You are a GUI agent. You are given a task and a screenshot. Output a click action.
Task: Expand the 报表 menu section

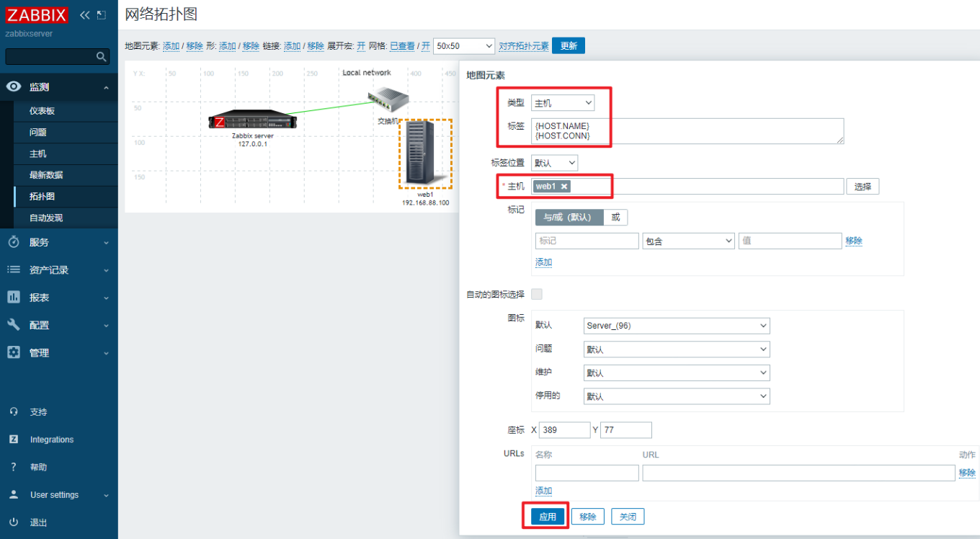tap(106, 298)
